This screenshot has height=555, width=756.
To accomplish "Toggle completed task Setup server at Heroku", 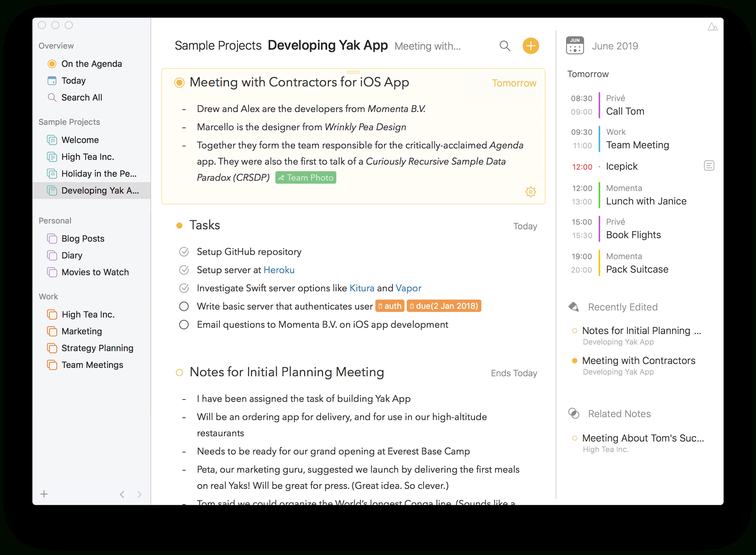I will coord(183,270).
